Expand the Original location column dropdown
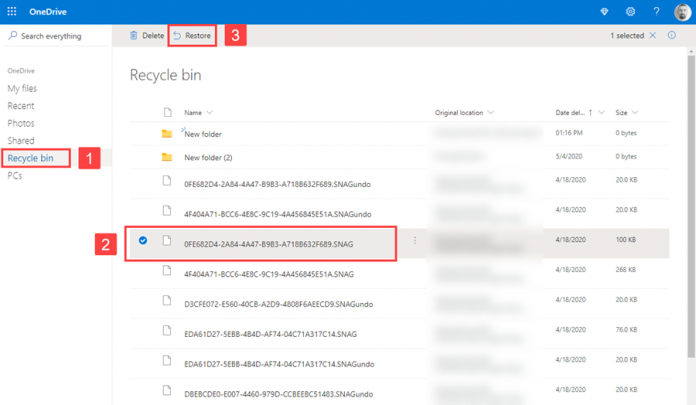Viewport: 696px width, 405px height. pos(490,112)
